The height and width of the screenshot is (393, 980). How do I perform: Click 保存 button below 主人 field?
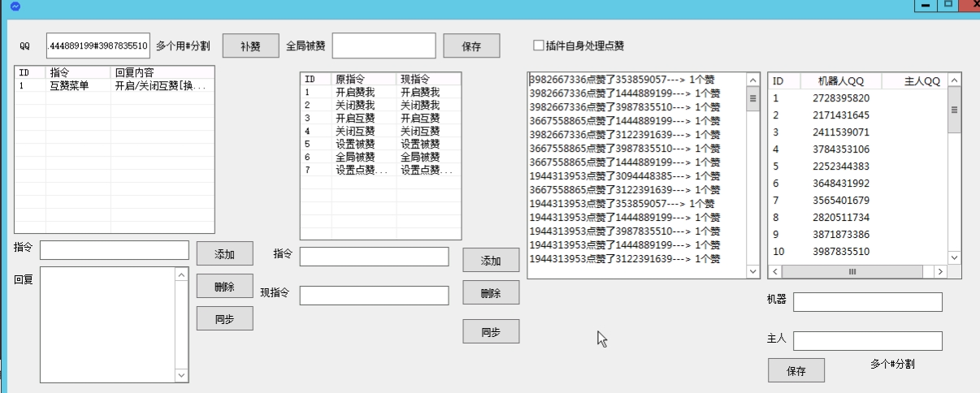pyautogui.click(x=796, y=370)
